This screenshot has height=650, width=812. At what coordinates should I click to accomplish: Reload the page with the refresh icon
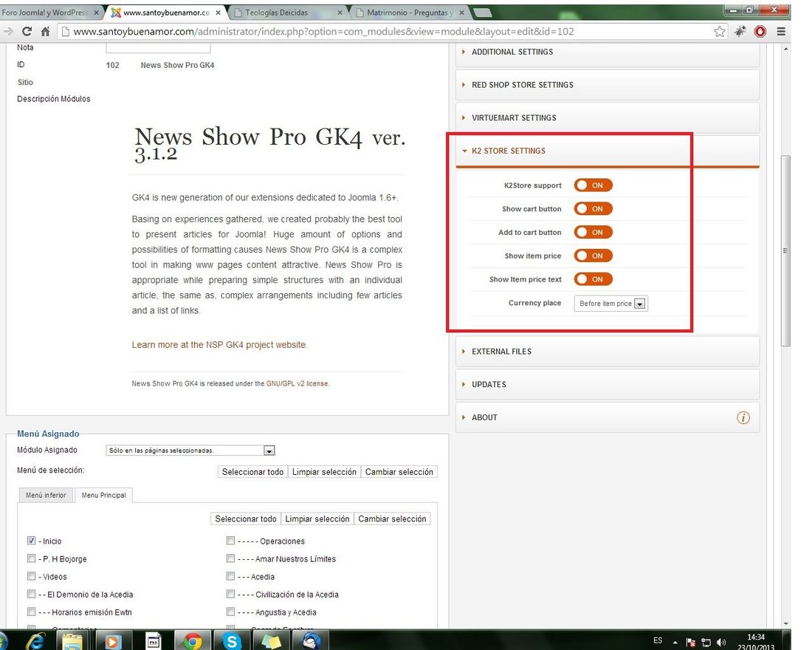coord(27,32)
